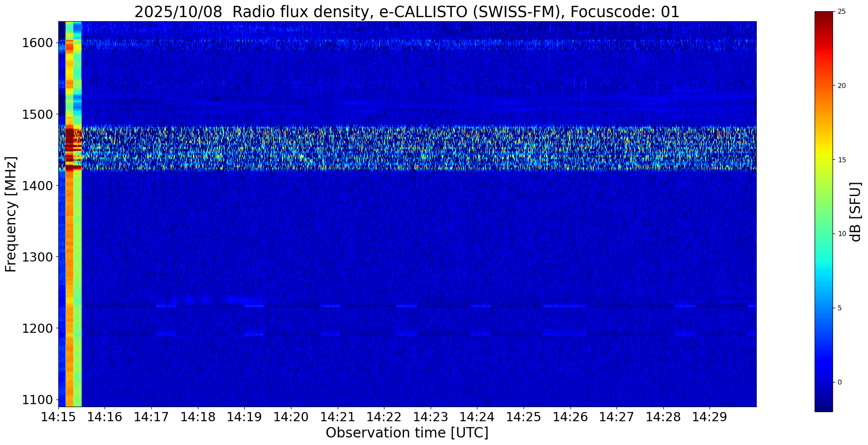This screenshot has height=445, width=868.
Task: Click the colorbar tick label 10
Action: pos(842,234)
